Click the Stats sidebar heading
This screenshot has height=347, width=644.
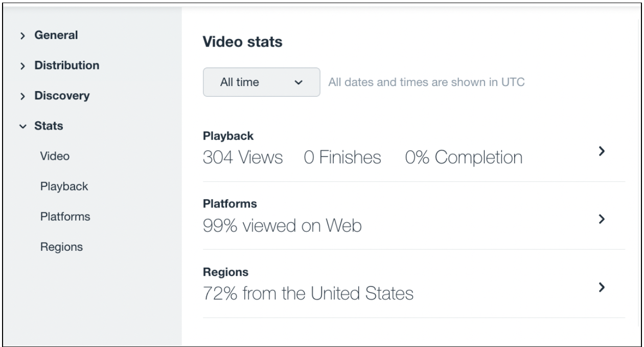[49, 126]
